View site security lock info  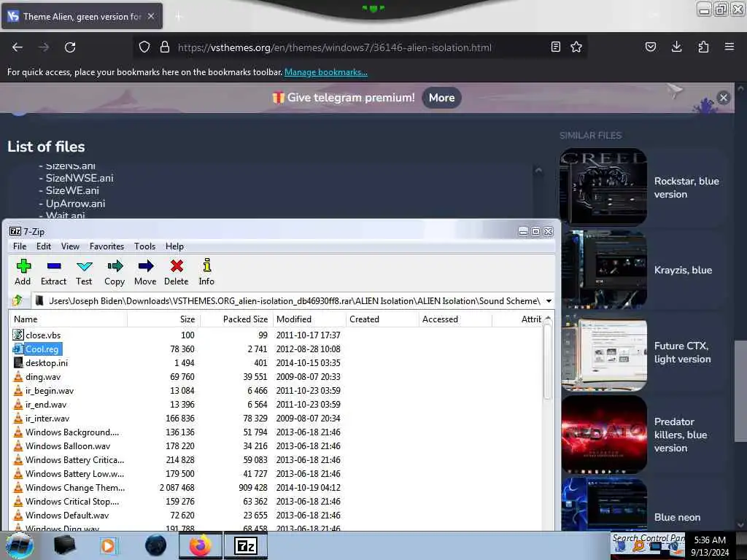pyautogui.click(x=165, y=47)
